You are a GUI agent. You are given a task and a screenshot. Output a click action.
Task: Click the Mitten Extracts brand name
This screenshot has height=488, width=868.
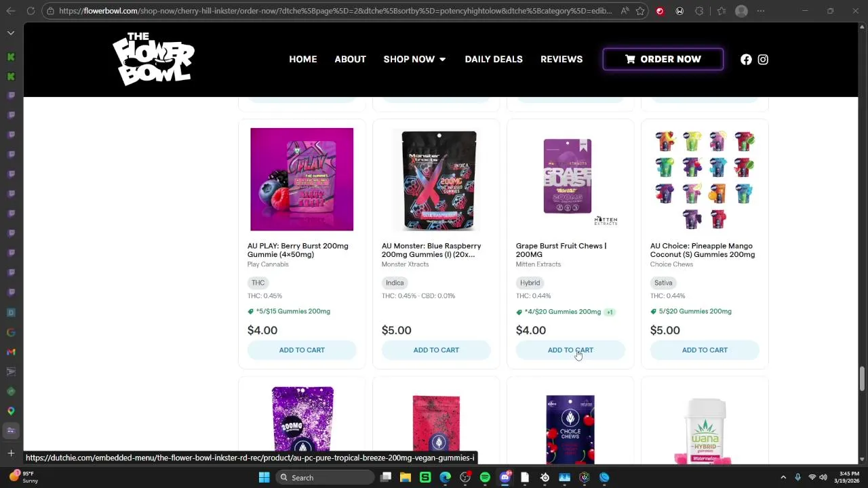[x=538, y=264]
